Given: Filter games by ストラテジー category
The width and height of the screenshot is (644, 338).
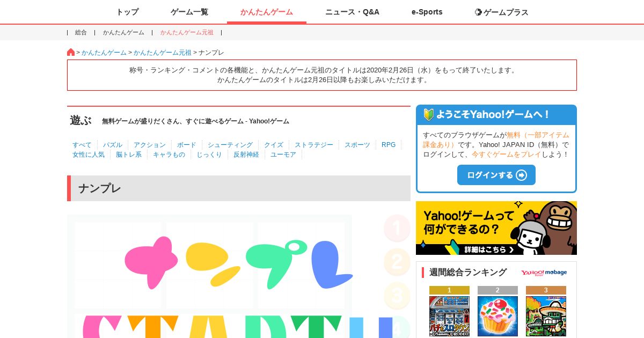Looking at the screenshot, I should [x=314, y=145].
